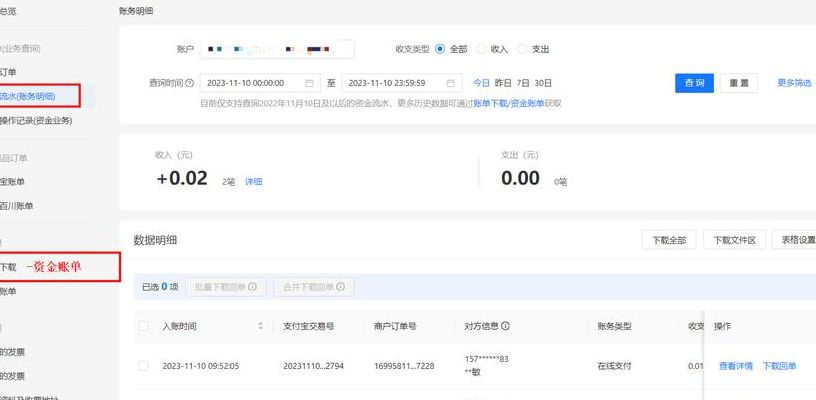Viewport: 816px width, 400px height.
Task: Click the 支付宝交易号 column header
Action: (308, 326)
